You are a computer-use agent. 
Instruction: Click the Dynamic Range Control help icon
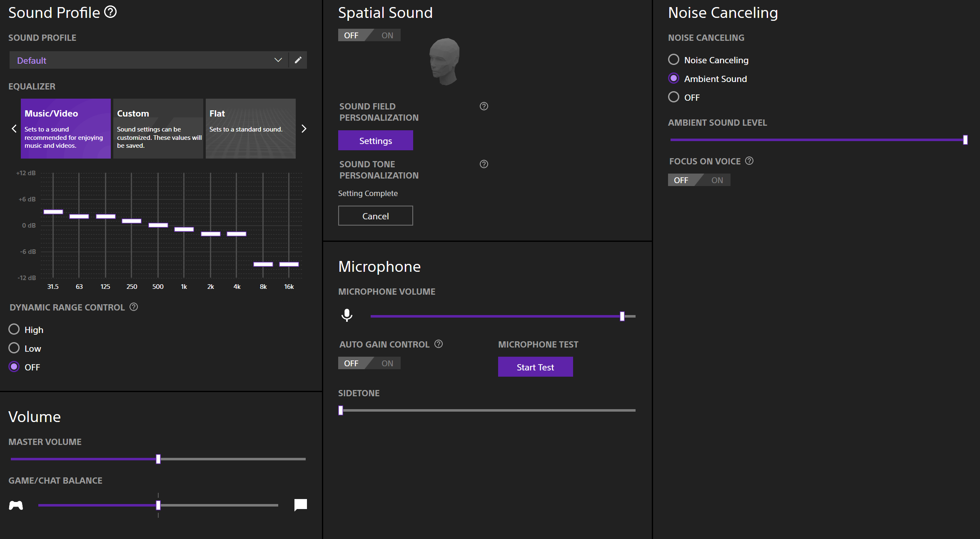point(134,307)
